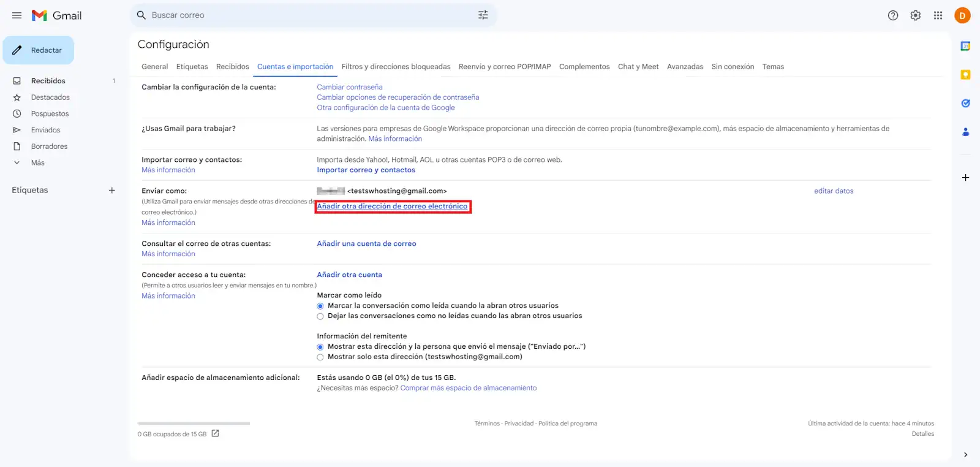
Task: Open the Settings gear icon
Action: click(916, 15)
